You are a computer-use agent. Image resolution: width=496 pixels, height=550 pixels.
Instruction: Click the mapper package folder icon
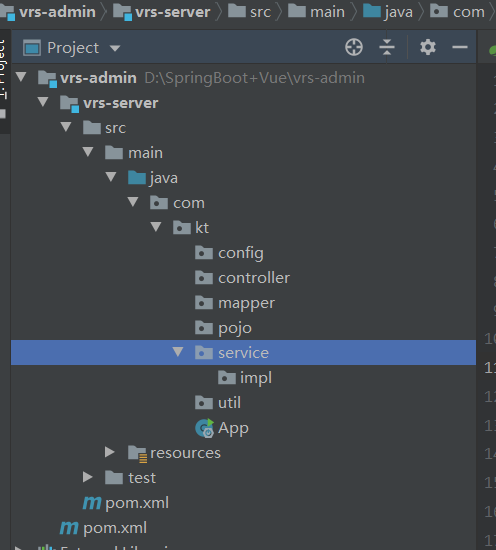pos(204,302)
